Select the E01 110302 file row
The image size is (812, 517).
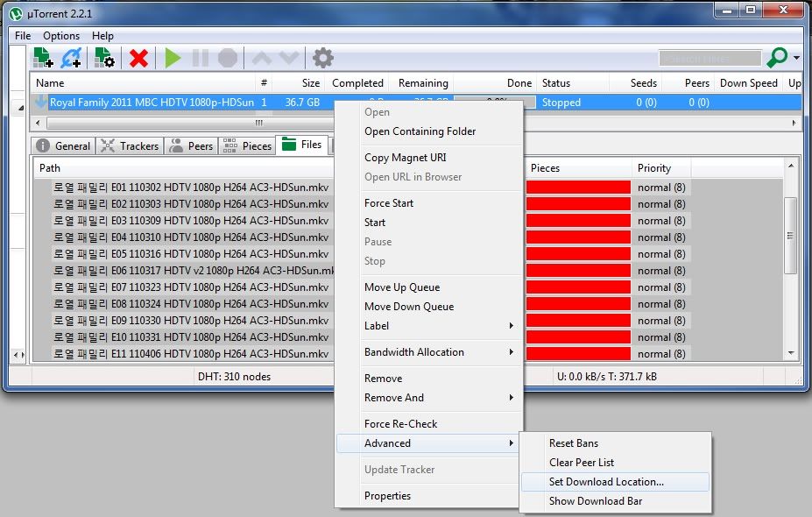coord(191,187)
